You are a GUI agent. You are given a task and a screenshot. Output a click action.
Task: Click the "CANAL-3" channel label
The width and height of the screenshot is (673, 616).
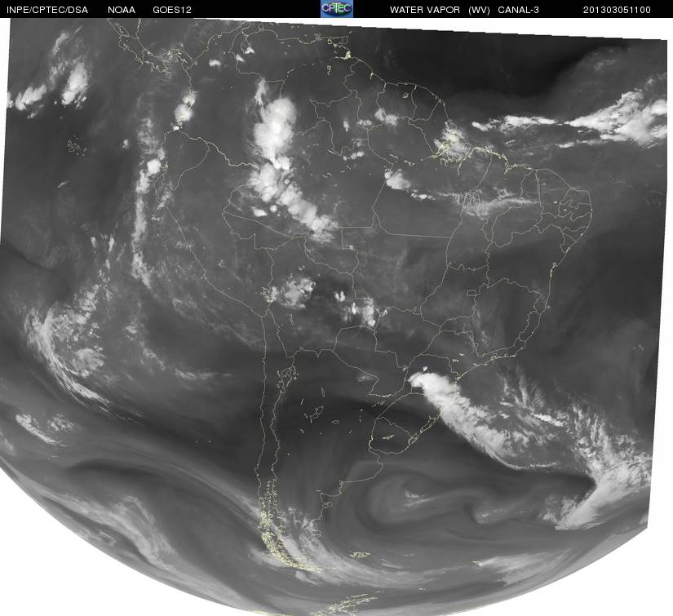point(519,10)
